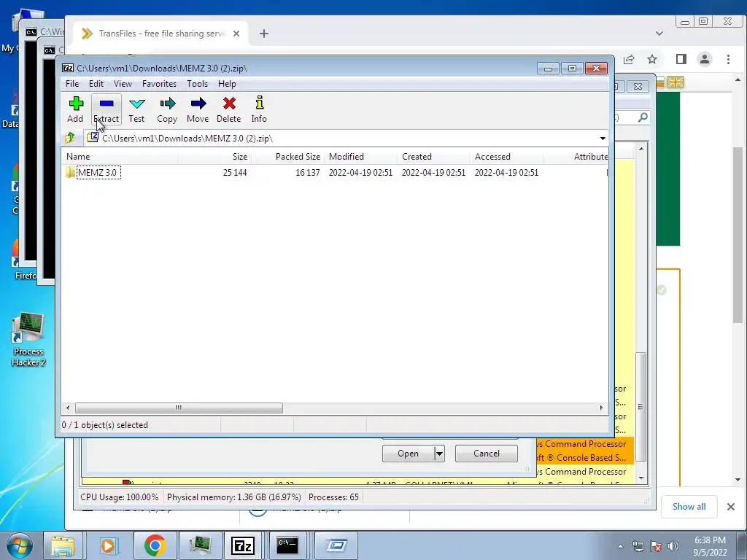Sort by the Accessed column header
Image resolution: width=747 pixels, height=560 pixels.
(x=506, y=157)
